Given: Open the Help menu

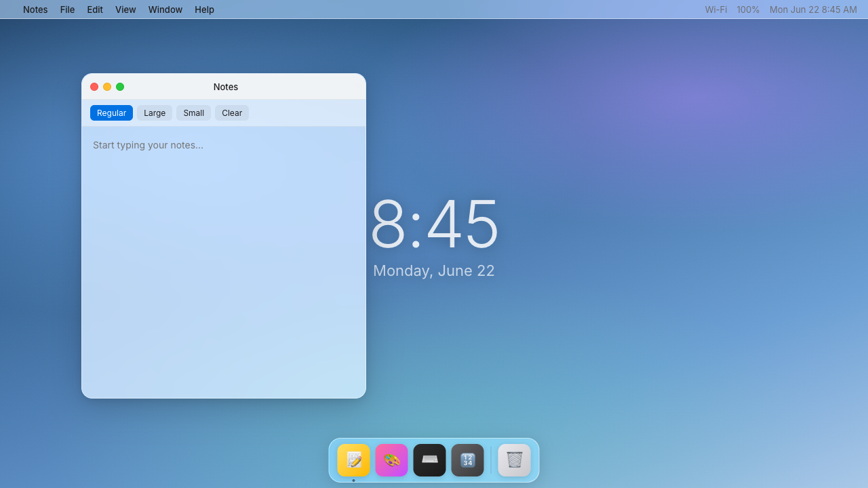Looking at the screenshot, I should click(204, 9).
